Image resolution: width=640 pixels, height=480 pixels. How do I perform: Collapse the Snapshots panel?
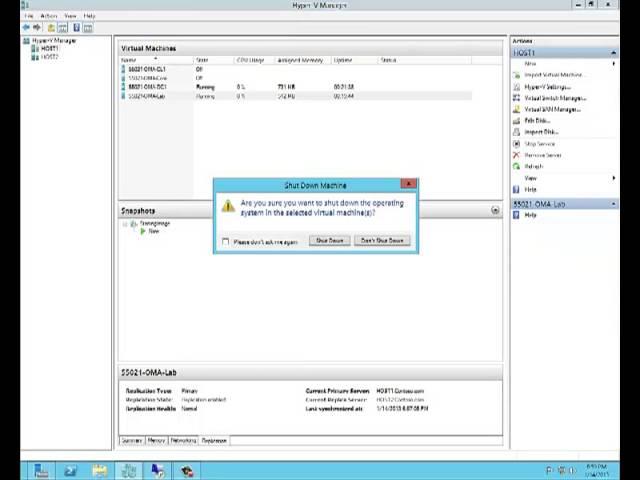coord(495,211)
